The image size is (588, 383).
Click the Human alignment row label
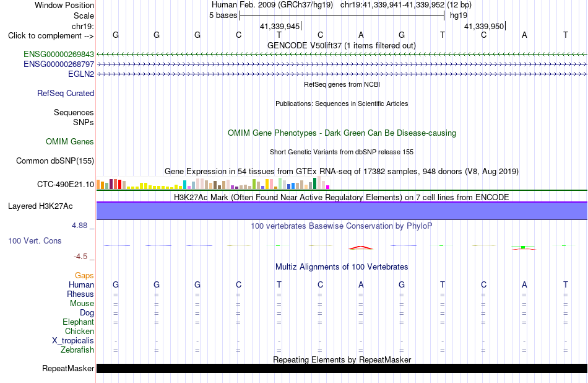[81, 284]
